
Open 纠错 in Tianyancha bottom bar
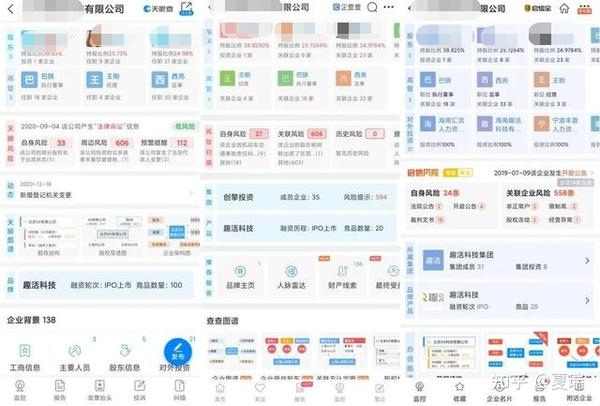point(179,390)
